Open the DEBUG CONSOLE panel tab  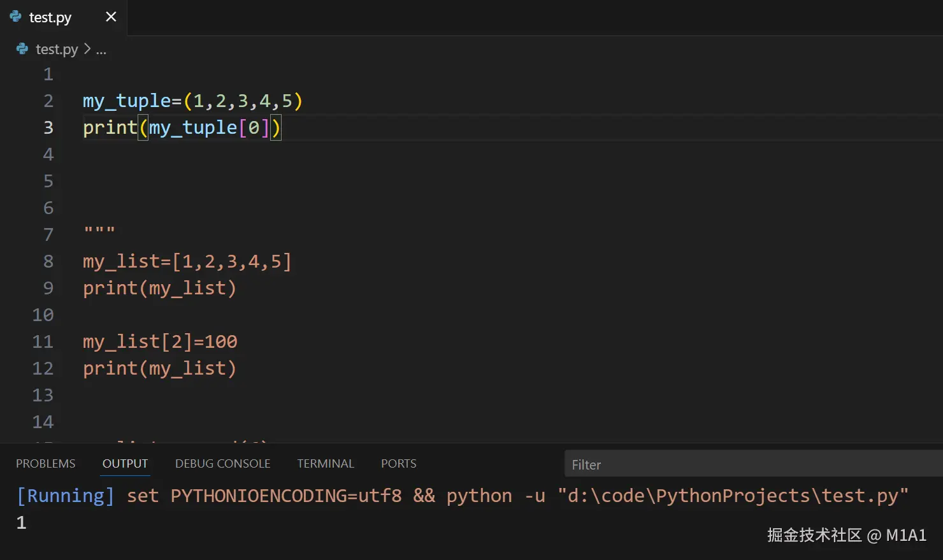click(x=222, y=464)
